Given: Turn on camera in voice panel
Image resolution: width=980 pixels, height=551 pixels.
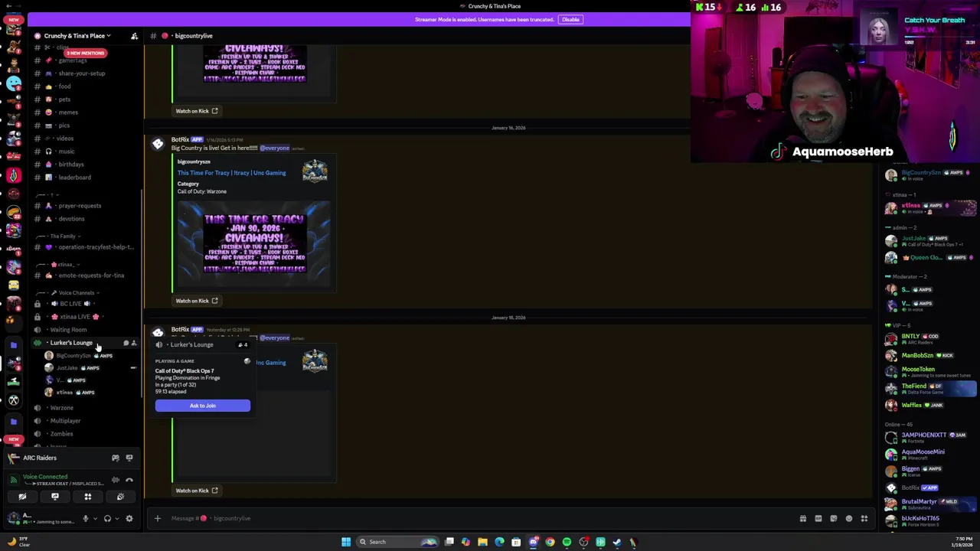Looking at the screenshot, I should click(x=22, y=497).
